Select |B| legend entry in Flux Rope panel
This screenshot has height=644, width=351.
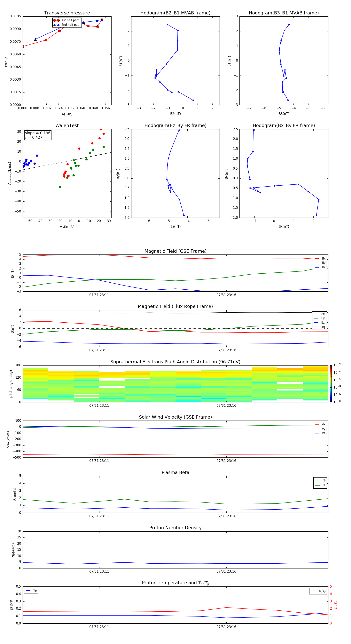(320, 327)
